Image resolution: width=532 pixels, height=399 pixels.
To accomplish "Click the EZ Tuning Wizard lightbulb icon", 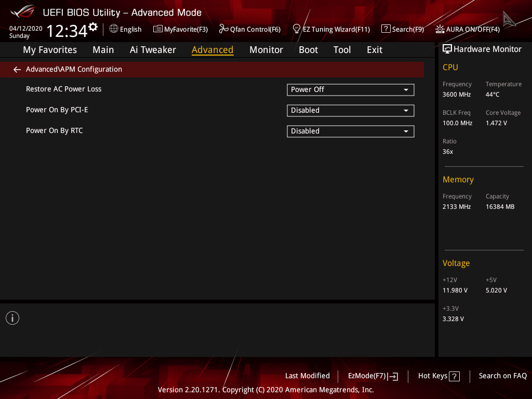I will point(296,29).
